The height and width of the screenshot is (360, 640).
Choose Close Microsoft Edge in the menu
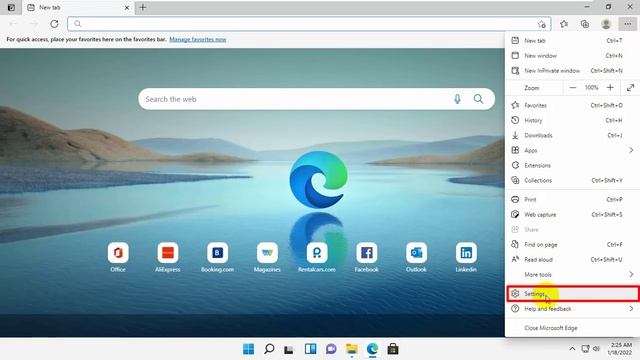click(572, 328)
